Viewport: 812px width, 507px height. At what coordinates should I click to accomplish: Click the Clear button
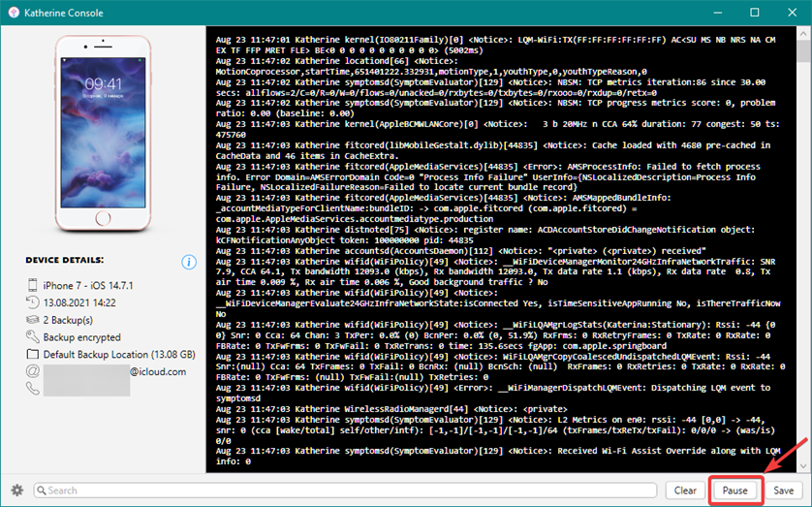[685, 491]
